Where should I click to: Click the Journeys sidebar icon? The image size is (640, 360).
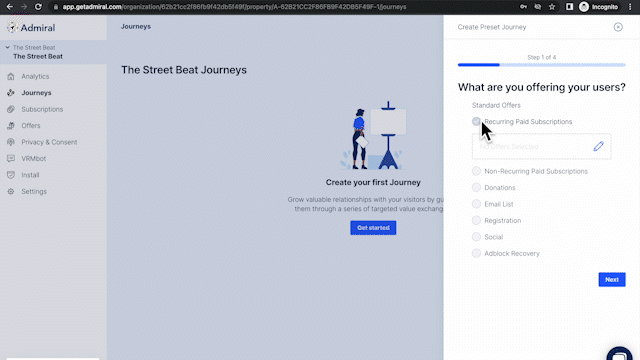[11, 93]
